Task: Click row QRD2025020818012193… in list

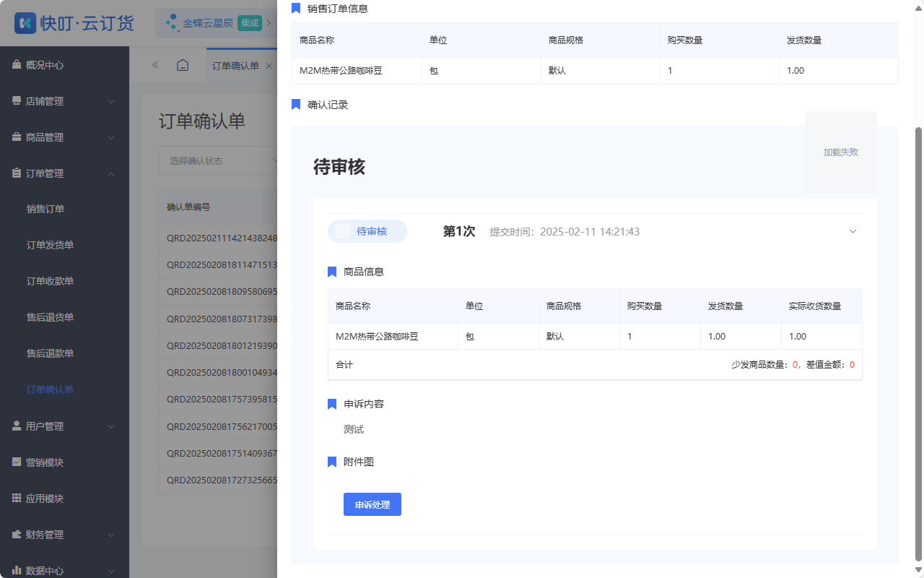Action: point(218,345)
